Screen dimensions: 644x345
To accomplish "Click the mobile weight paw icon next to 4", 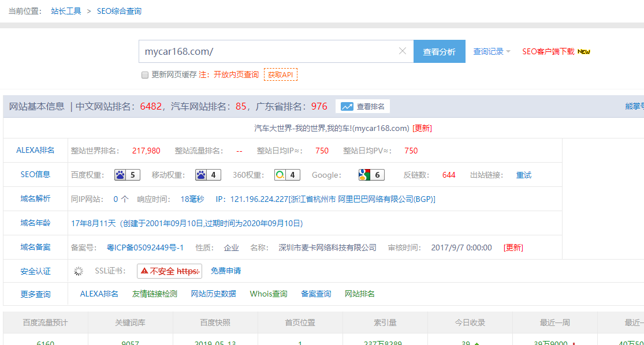I will pos(201,175).
